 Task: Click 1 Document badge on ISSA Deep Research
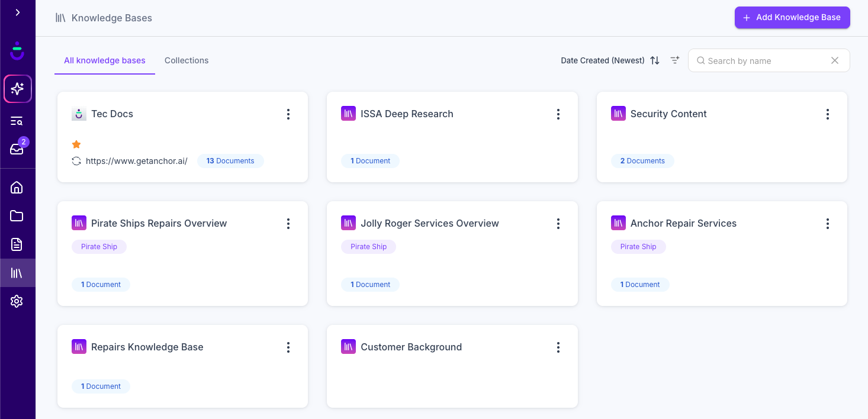click(370, 161)
